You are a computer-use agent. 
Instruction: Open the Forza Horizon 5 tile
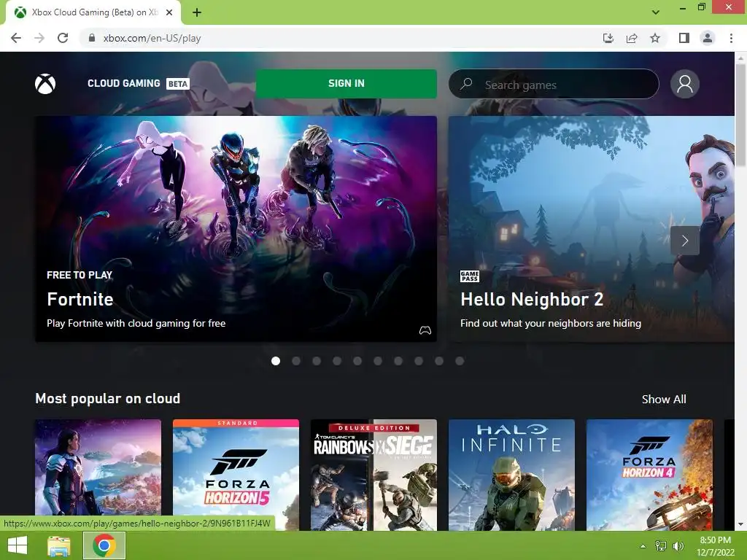coord(236,475)
